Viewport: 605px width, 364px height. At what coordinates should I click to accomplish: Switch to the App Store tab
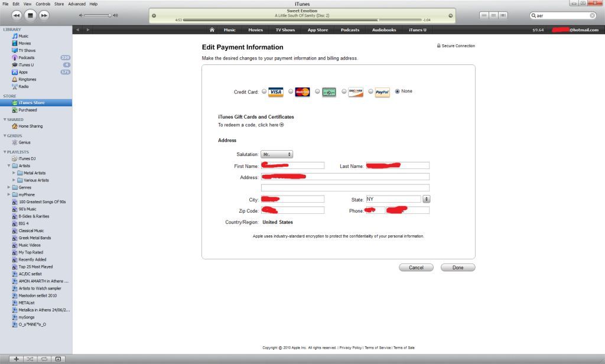point(317,30)
